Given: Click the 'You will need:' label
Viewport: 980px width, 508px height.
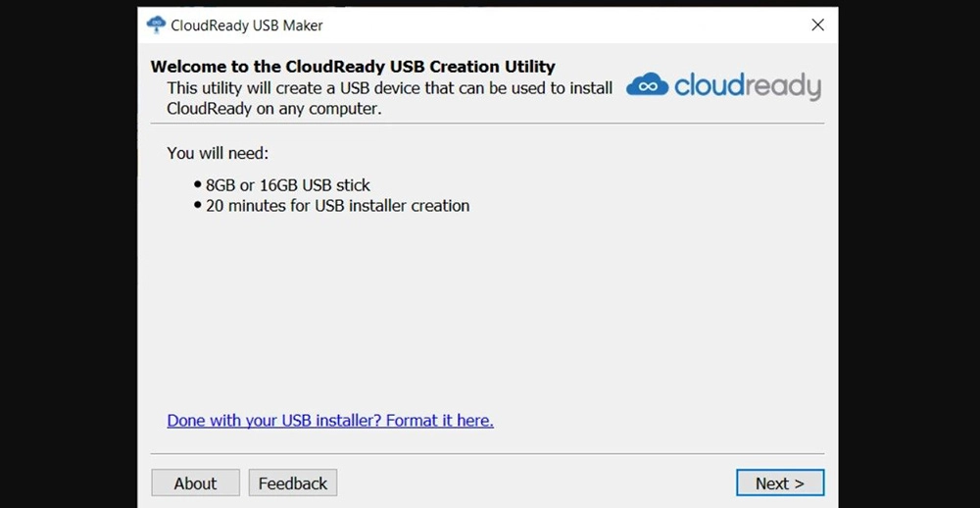Looking at the screenshot, I should coord(218,153).
